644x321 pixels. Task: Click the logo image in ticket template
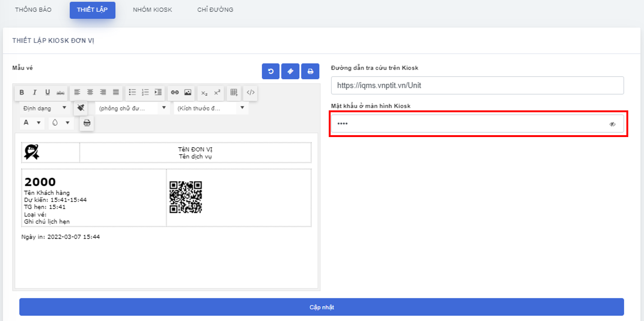coord(31,152)
